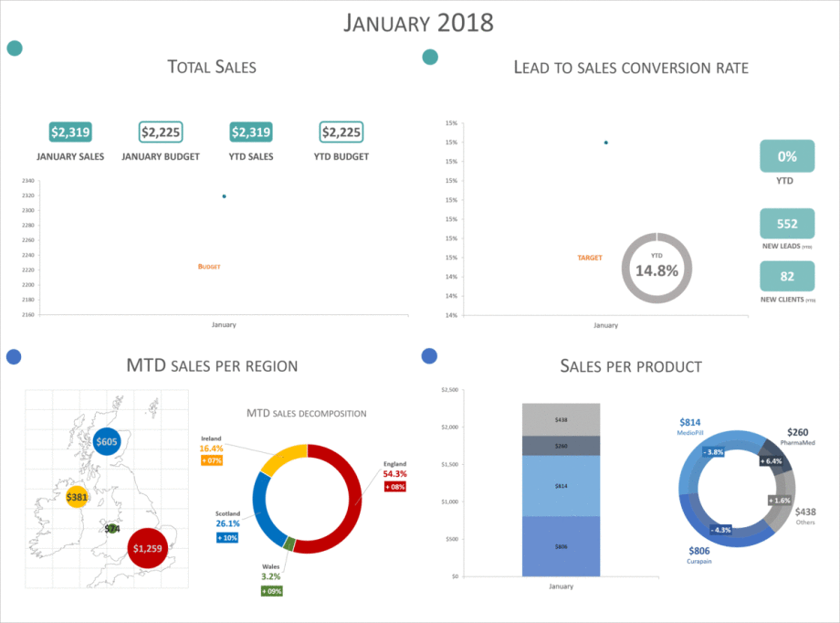
Task: Click the blue circle beside MTD Sales per Region
Action: [x=15, y=355]
